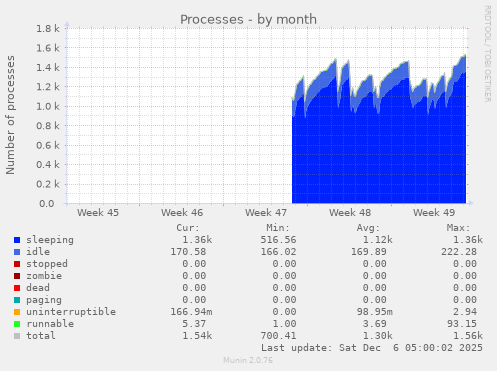Click idle minimum value 166.02
This screenshot has width=497, height=371.
pyautogui.click(x=278, y=252)
